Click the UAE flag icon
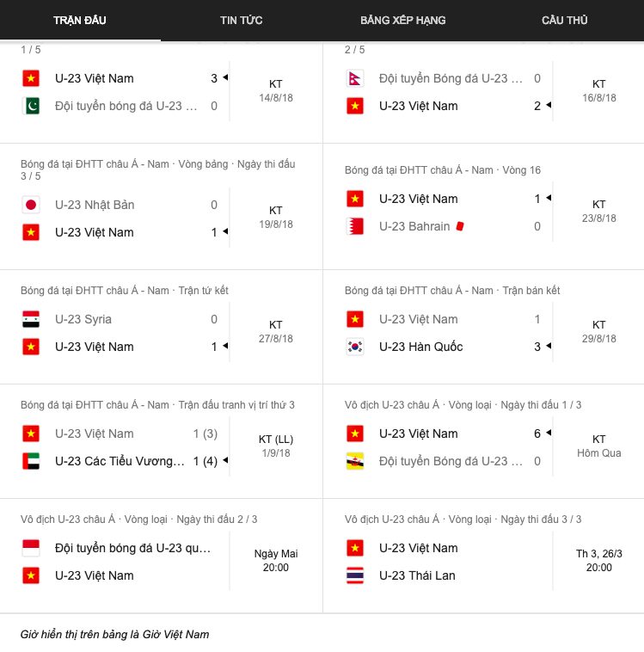This screenshot has width=644, height=652. tap(31, 461)
